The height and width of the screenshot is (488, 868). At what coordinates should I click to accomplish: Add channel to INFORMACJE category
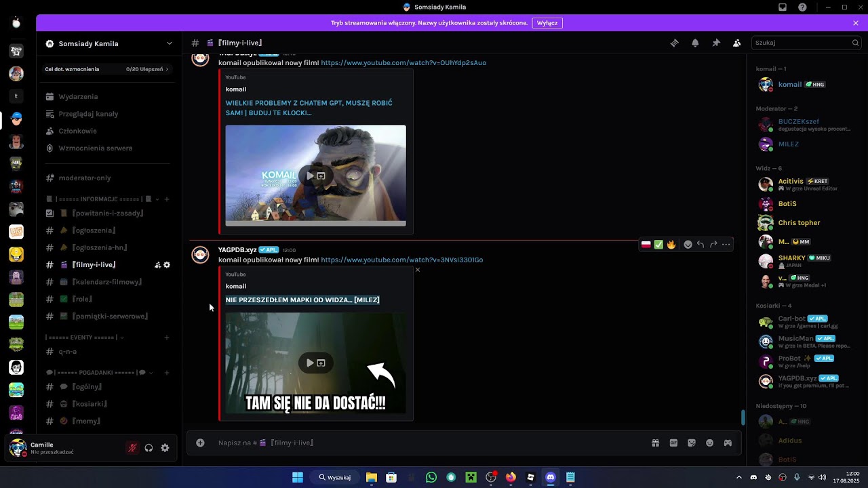[x=167, y=199]
